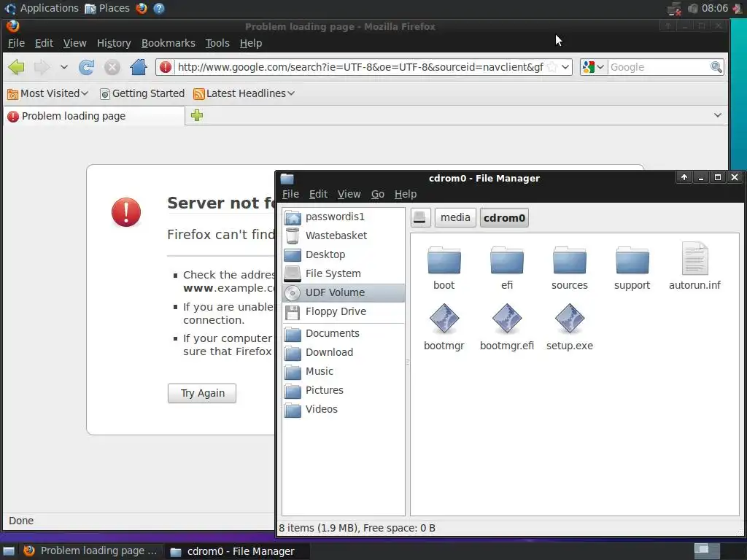Screen dimensions: 747x560
Task: Open the File Manager View menu
Action: [349, 194]
